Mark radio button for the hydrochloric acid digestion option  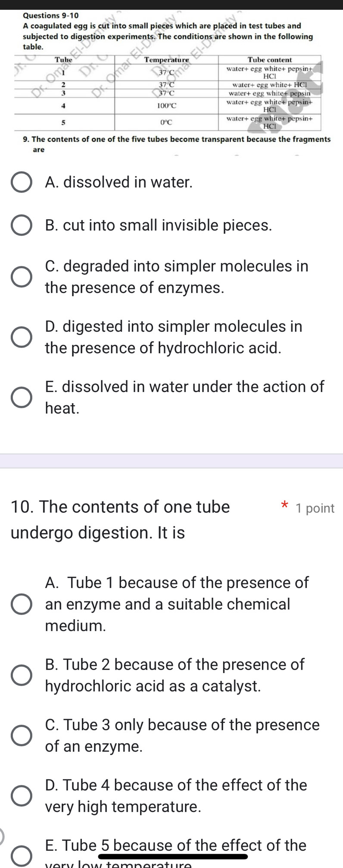tap(21, 337)
